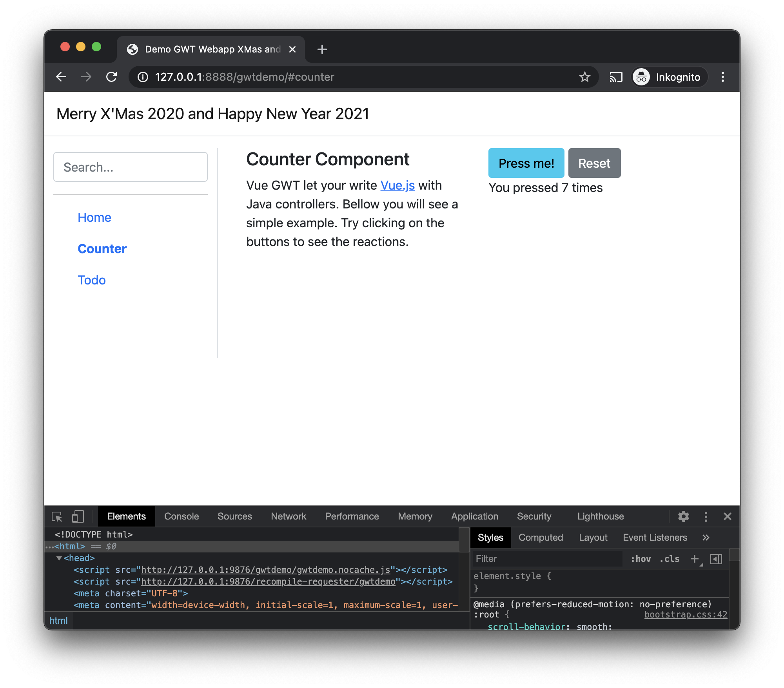
Task: Open the Performance tab
Action: [352, 516]
